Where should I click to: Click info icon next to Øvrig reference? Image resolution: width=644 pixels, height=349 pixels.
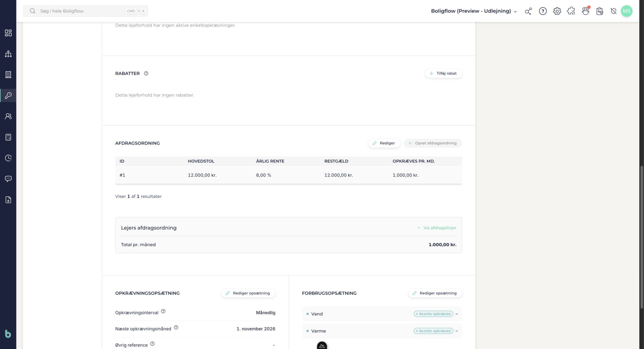pyautogui.click(x=152, y=344)
